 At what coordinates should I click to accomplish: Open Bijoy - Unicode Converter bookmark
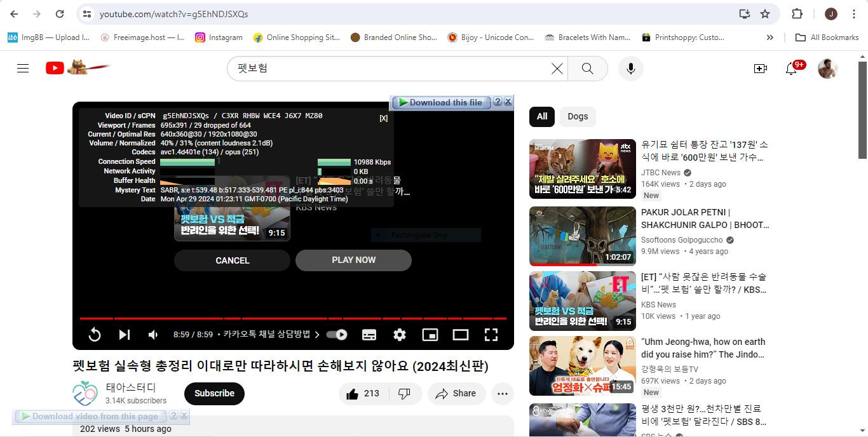pyautogui.click(x=491, y=37)
